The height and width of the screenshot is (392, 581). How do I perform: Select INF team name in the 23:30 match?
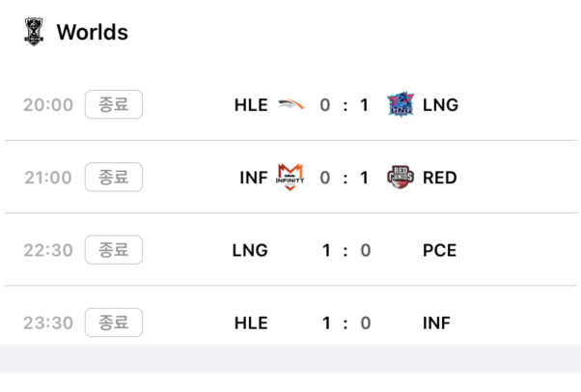(x=436, y=323)
